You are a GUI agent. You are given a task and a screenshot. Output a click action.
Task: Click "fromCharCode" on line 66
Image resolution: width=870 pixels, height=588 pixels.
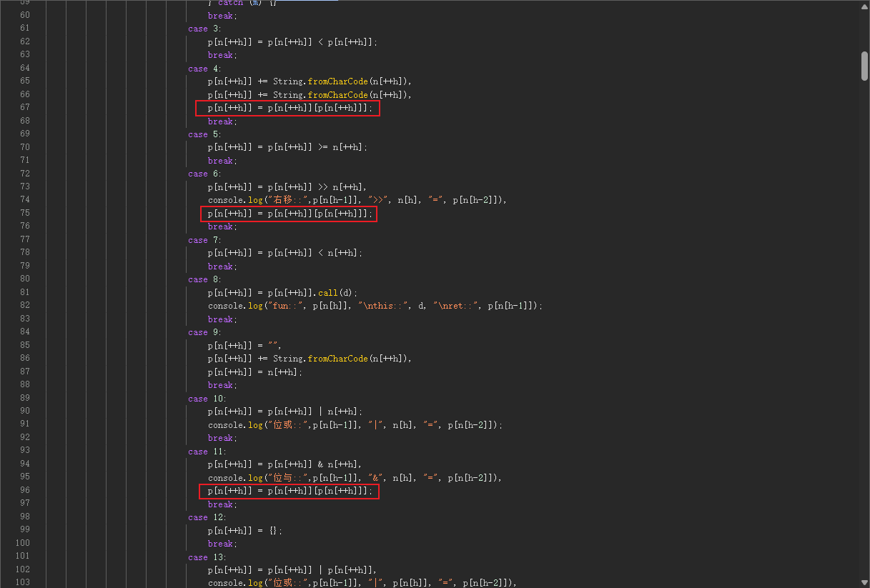[x=337, y=95]
